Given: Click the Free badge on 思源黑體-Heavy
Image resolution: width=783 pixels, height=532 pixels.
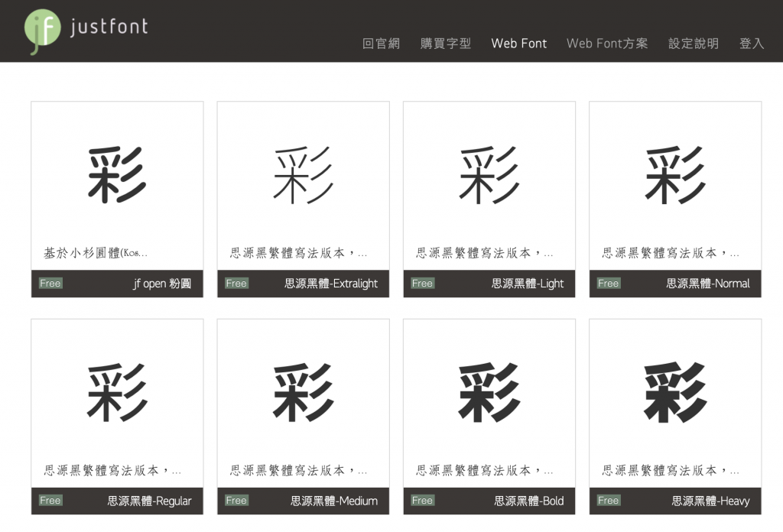Looking at the screenshot, I should click(608, 501).
